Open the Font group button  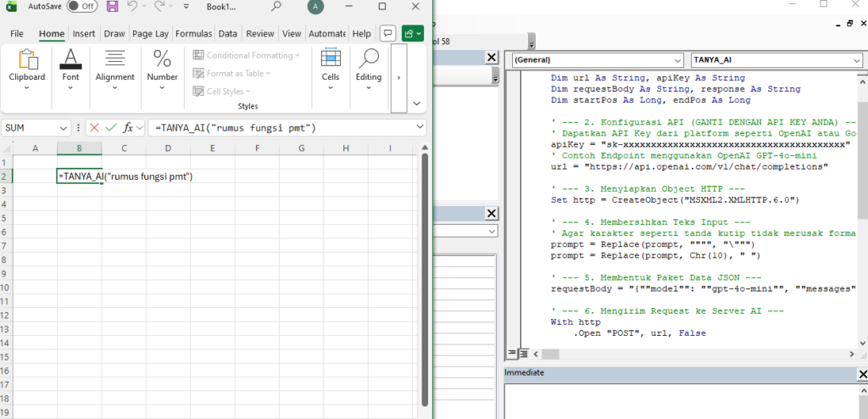pos(71,71)
